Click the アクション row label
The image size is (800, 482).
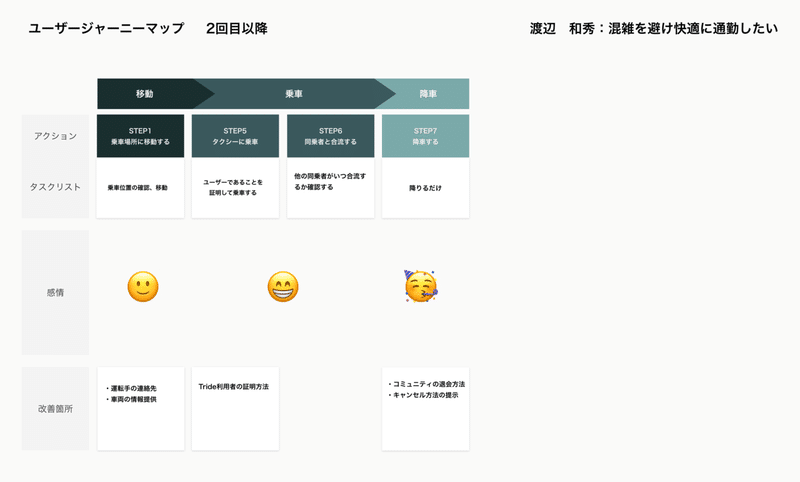tap(55, 136)
